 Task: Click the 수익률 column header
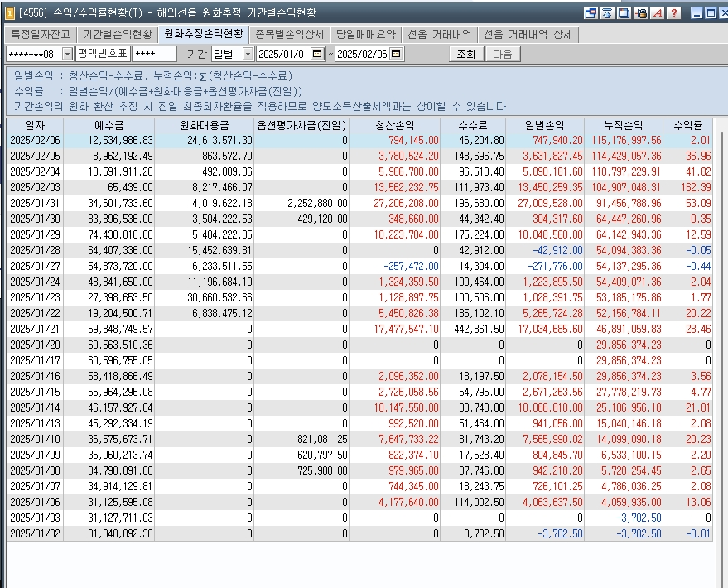coord(687,125)
